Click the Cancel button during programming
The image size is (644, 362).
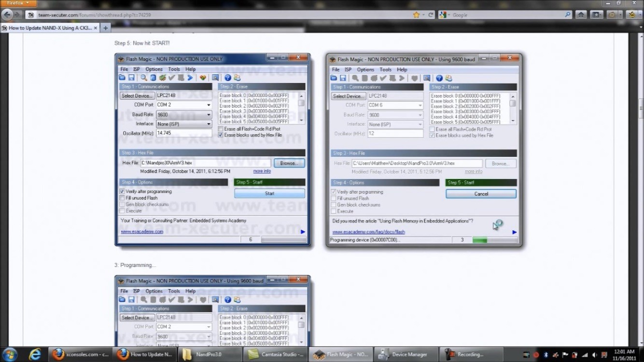481,194
